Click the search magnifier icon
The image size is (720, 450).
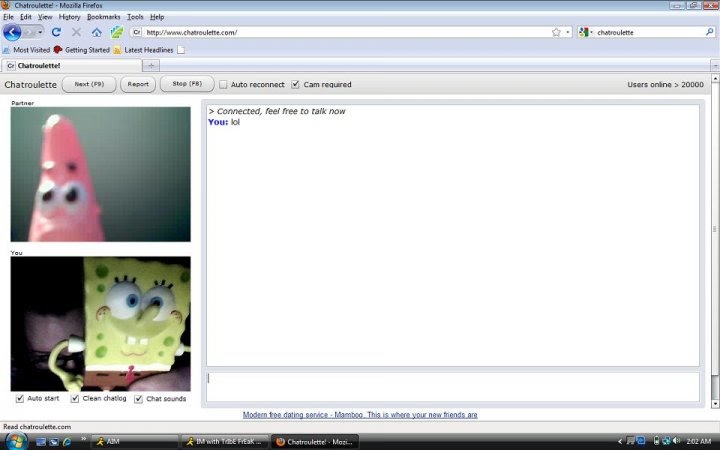[x=709, y=32]
